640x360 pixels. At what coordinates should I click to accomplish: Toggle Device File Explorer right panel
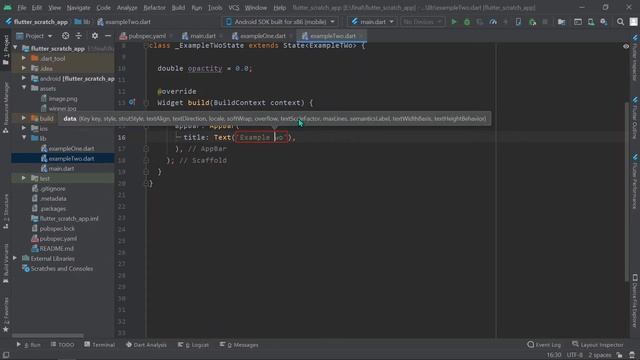635,301
